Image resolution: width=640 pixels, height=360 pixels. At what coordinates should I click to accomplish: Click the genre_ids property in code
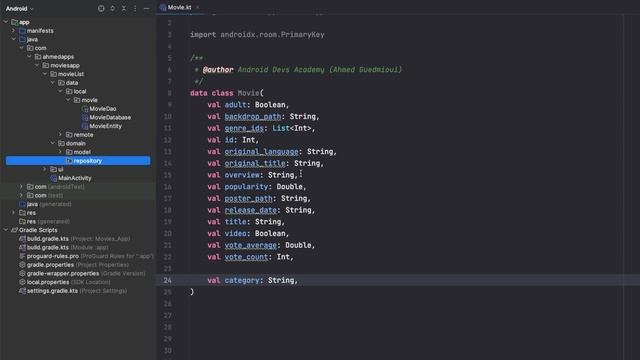pyautogui.click(x=244, y=128)
